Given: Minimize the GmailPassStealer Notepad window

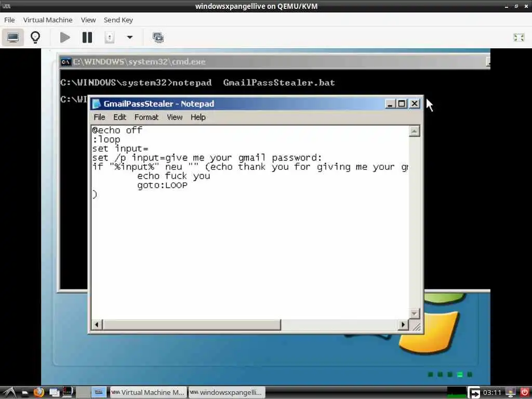Looking at the screenshot, I should (x=390, y=103).
